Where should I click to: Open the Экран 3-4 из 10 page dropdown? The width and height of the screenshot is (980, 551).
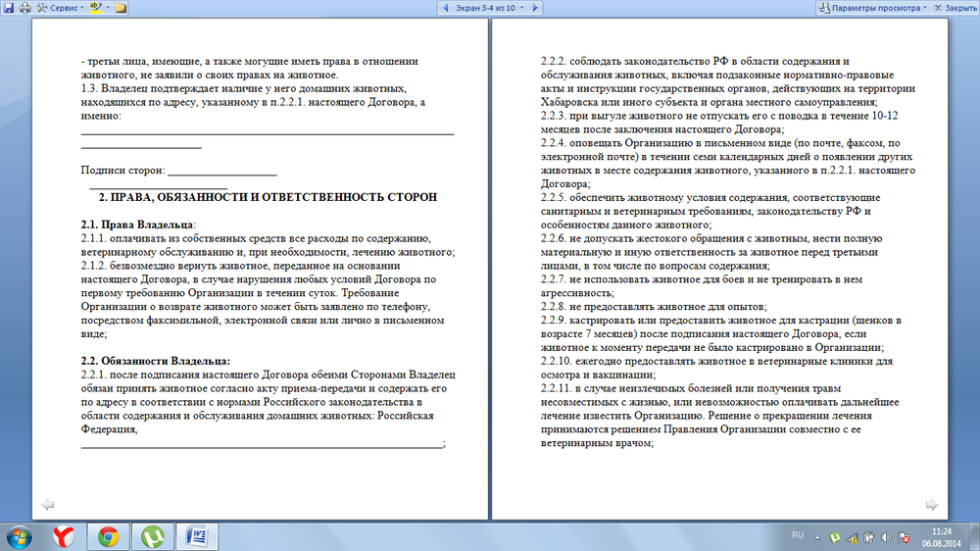(x=487, y=8)
